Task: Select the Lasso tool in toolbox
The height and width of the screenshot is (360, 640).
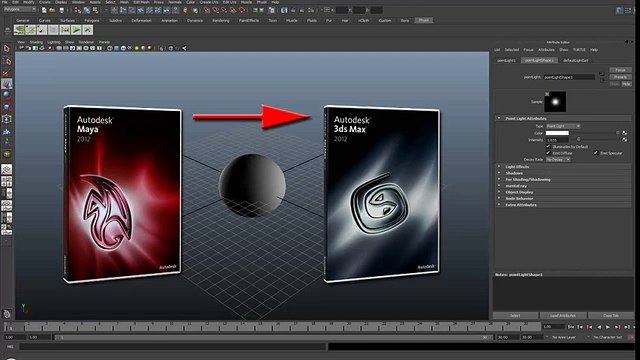Action: [7, 61]
